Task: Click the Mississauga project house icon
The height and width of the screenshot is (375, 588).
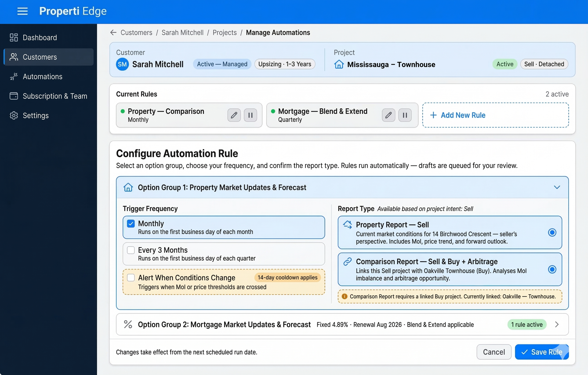Action: coord(339,64)
